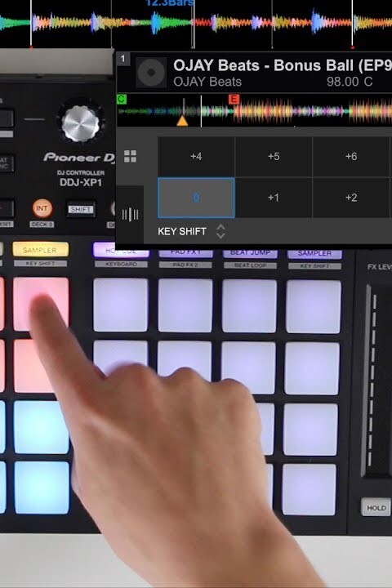The width and height of the screenshot is (392, 588).
Task: Tap bottom-row pad in right grid's rightmost column
Action: [309, 489]
